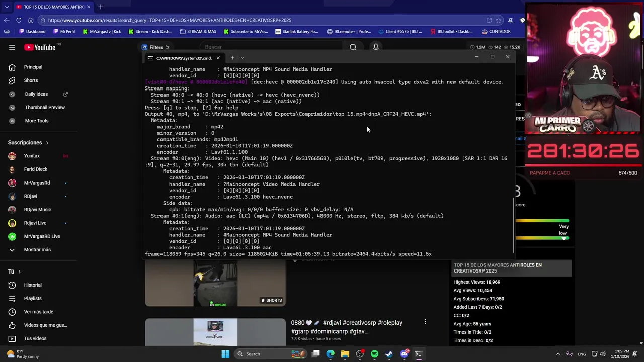Open the browser home page

31,20
